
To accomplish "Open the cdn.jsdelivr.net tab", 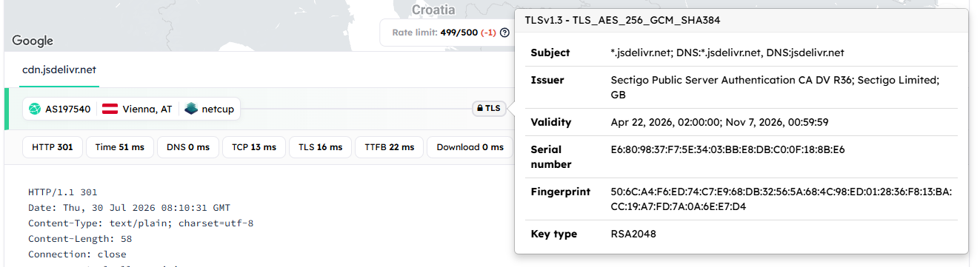I will [x=59, y=70].
